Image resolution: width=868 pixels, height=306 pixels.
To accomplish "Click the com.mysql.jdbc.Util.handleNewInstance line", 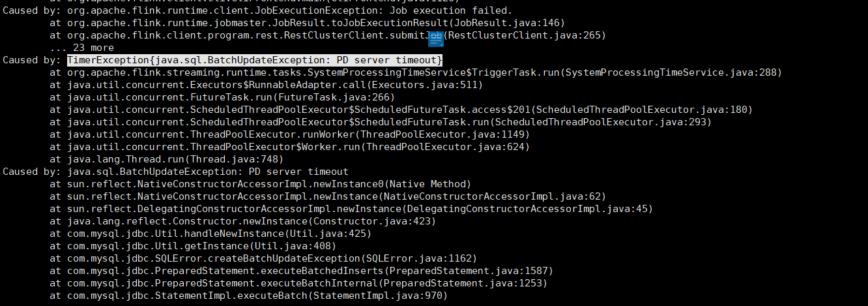I will pos(210,234).
